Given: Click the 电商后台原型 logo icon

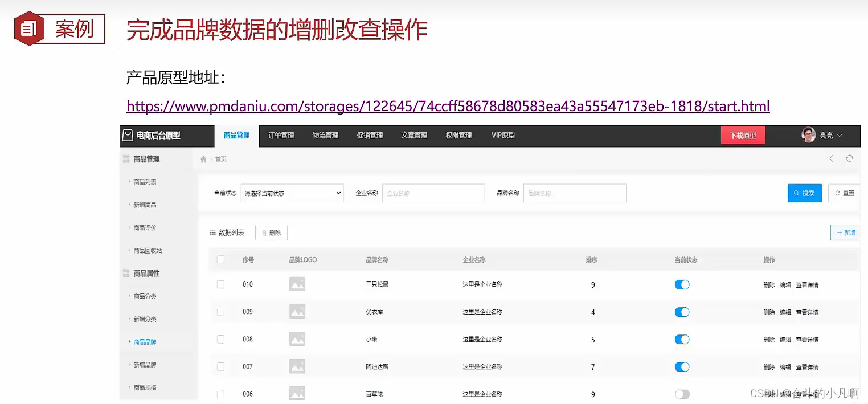Looking at the screenshot, I should point(128,135).
